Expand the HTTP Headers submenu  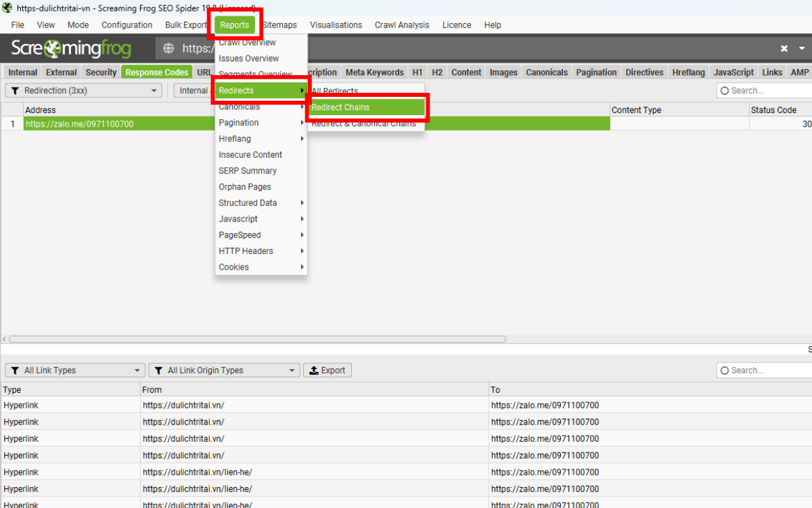[x=261, y=251]
